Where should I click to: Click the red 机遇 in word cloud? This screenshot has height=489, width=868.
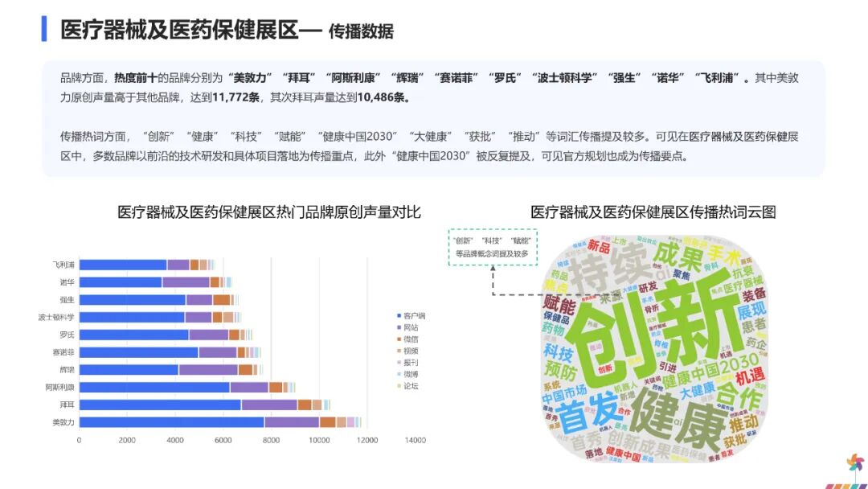tap(750, 377)
